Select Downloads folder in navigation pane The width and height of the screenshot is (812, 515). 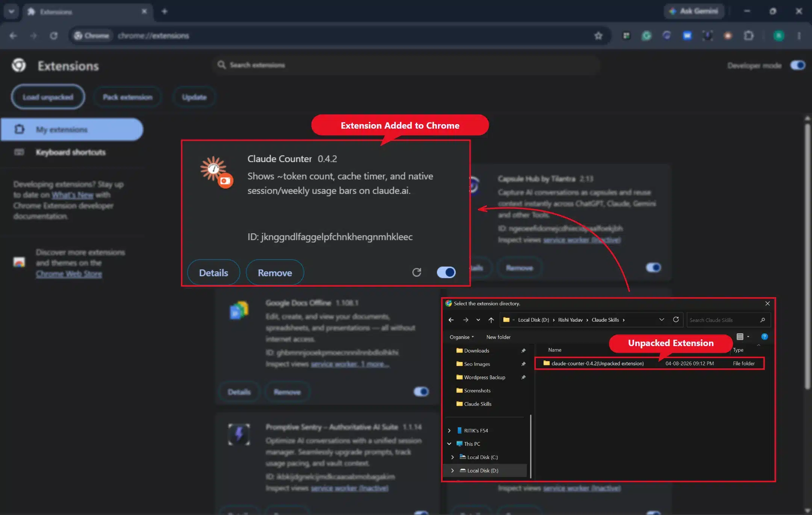click(476, 351)
